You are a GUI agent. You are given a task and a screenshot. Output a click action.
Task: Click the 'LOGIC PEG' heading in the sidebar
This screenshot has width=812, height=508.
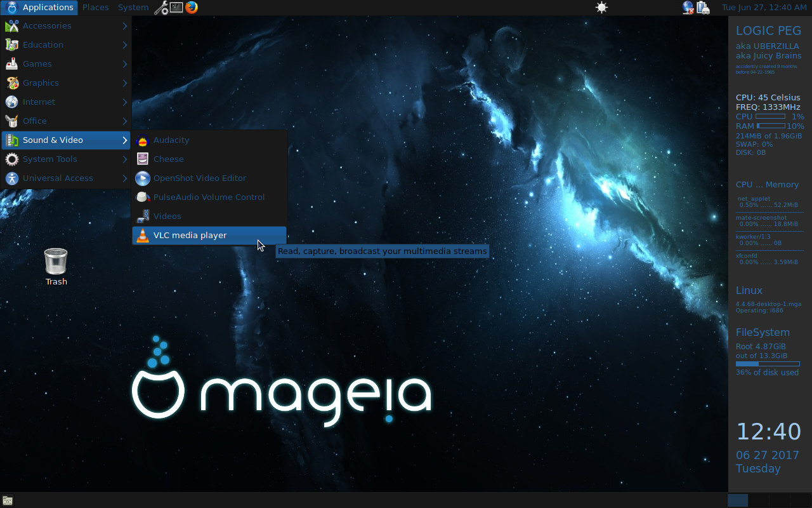click(x=768, y=31)
